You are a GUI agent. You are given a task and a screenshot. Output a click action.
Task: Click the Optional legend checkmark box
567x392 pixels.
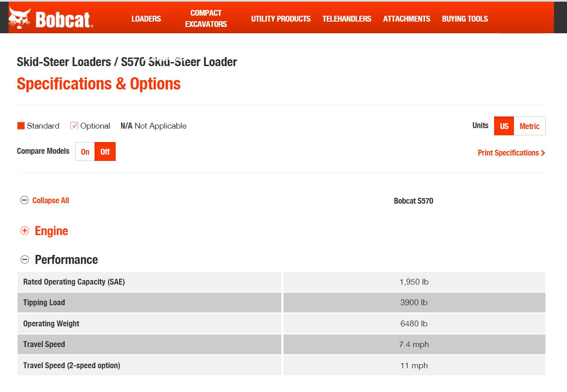coord(74,126)
